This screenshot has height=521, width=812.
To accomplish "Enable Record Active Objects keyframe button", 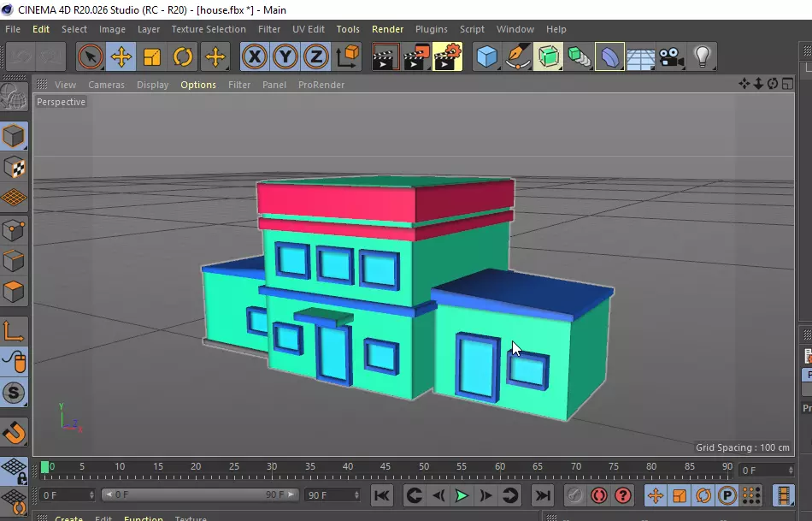I will (x=574, y=495).
